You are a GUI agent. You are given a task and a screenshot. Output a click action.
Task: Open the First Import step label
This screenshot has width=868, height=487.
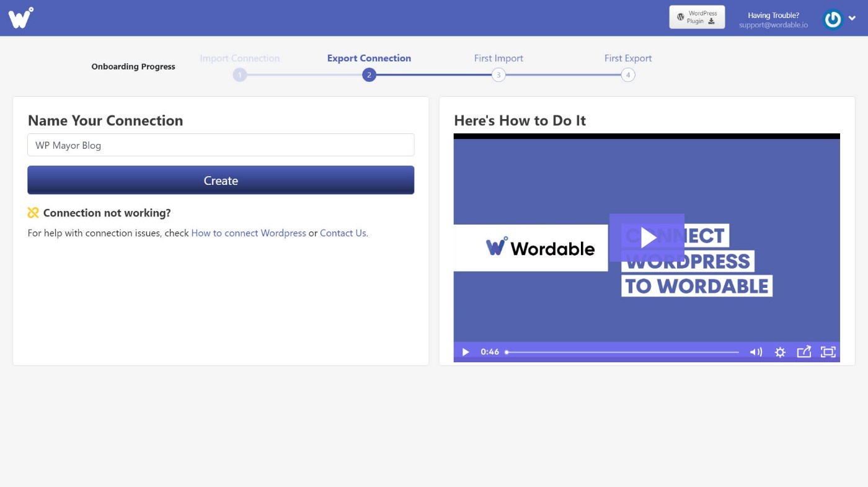pos(498,58)
